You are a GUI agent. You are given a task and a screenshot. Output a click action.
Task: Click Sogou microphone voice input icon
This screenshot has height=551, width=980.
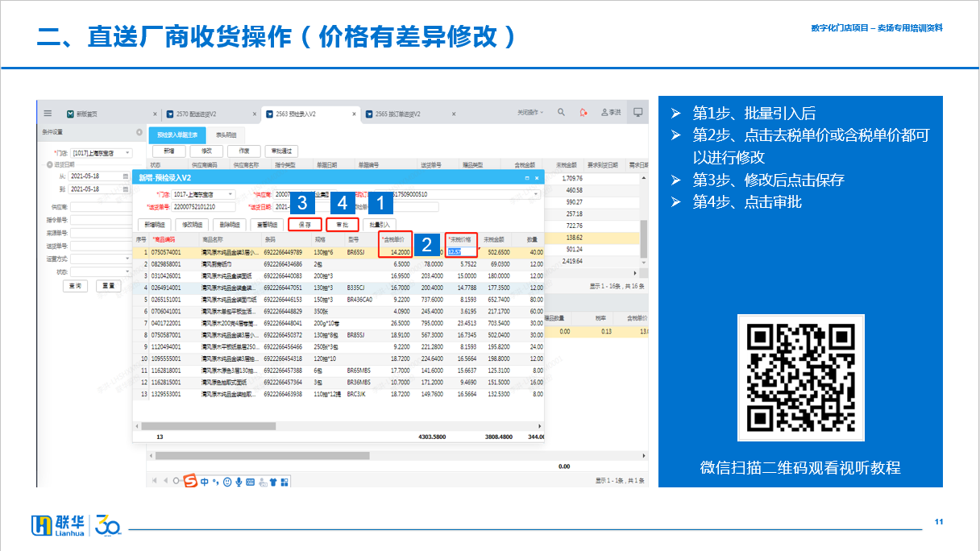click(239, 482)
